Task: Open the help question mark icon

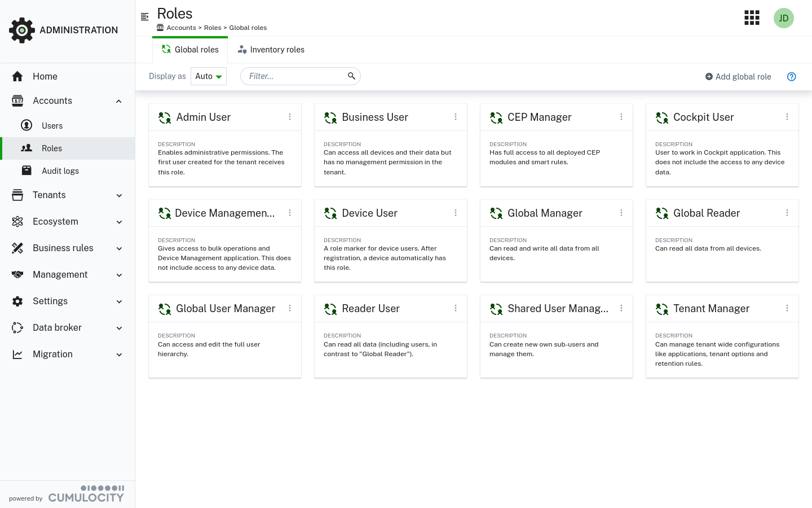Action: [791, 77]
